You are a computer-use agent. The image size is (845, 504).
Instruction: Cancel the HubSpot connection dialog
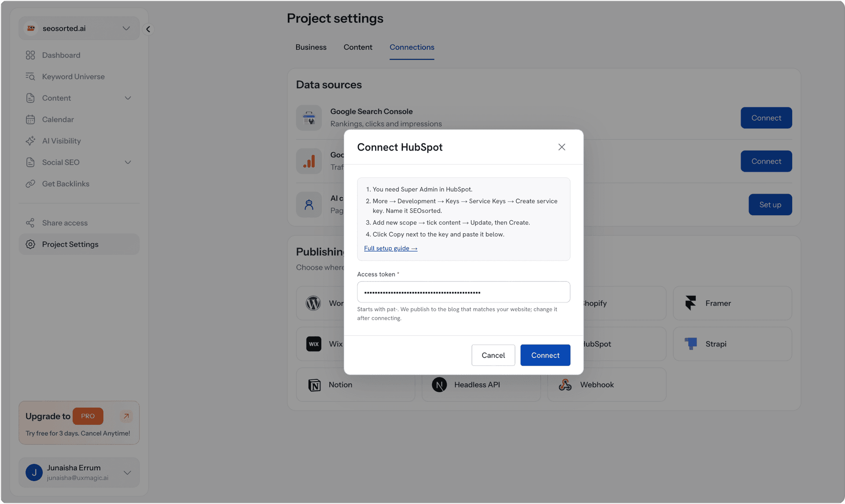(x=493, y=355)
